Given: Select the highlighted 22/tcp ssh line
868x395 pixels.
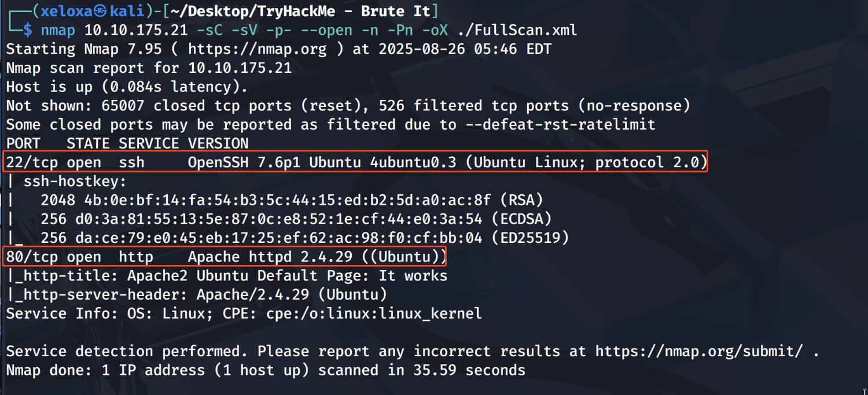Looking at the screenshot, I should point(356,163).
